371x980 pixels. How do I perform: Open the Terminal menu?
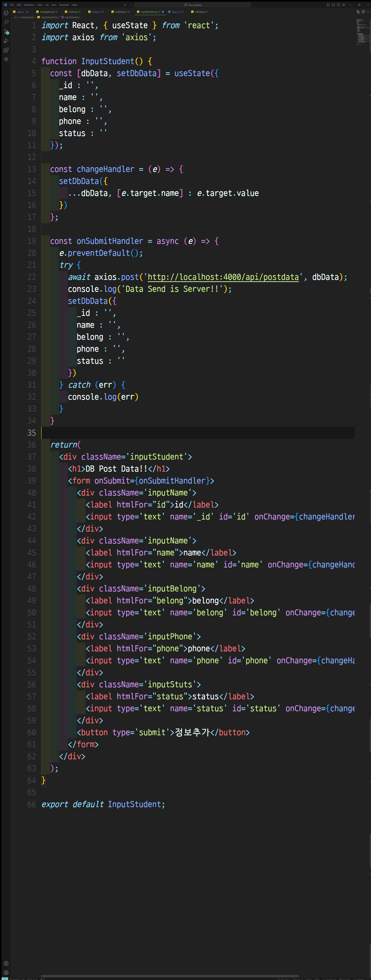click(64, 5)
